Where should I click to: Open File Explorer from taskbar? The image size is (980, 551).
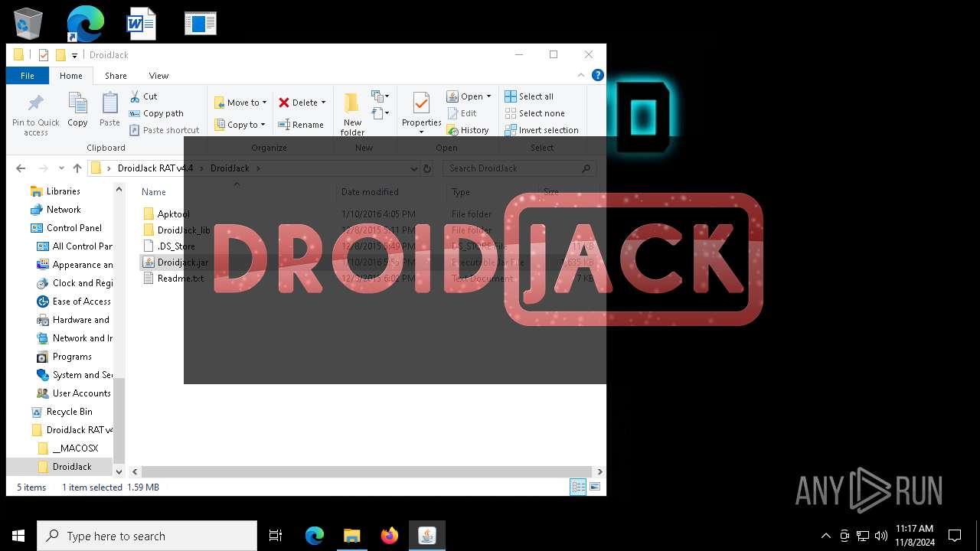click(352, 536)
